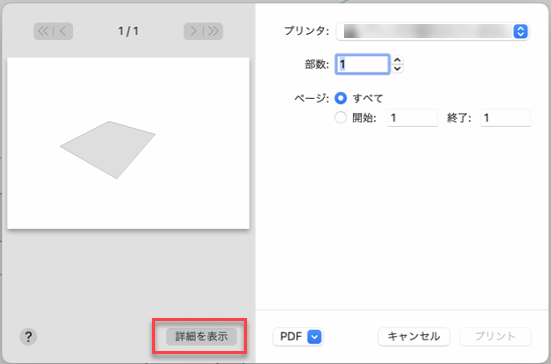Click the help question mark icon
The height and width of the screenshot is (364, 551).
click(28, 337)
